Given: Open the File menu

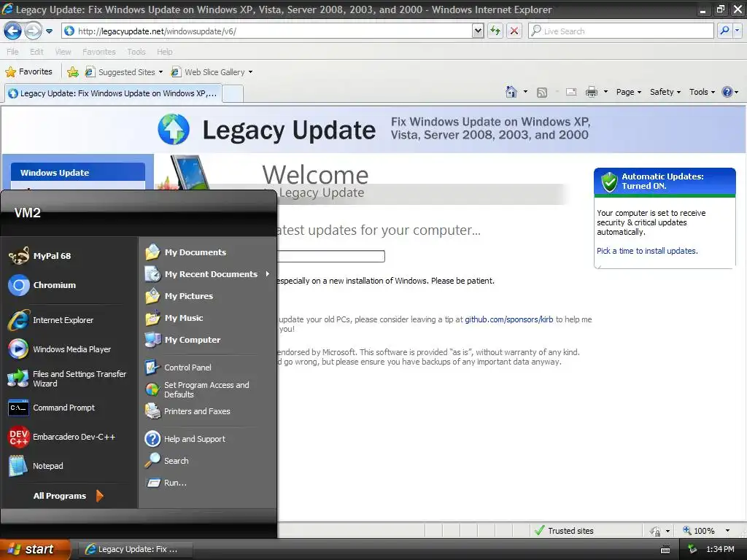Looking at the screenshot, I should pyautogui.click(x=12, y=52).
